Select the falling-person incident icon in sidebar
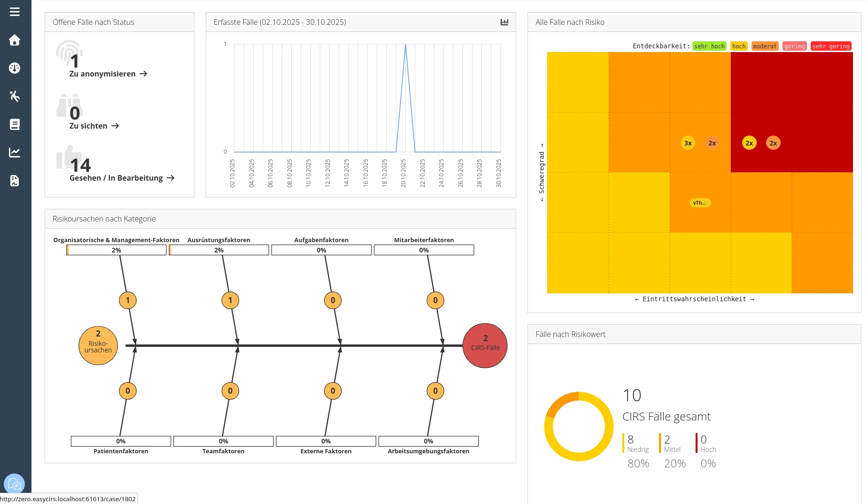The height and width of the screenshot is (504, 868). click(x=15, y=96)
